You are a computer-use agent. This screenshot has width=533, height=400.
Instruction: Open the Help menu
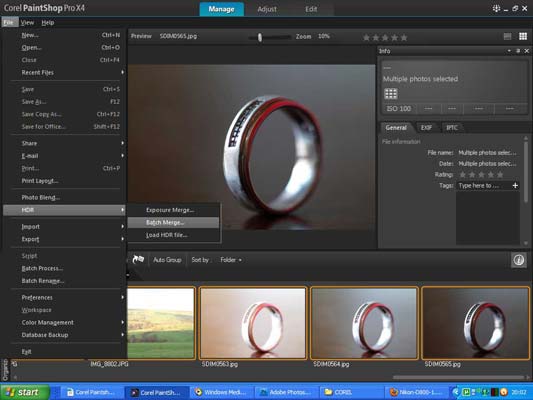point(48,23)
